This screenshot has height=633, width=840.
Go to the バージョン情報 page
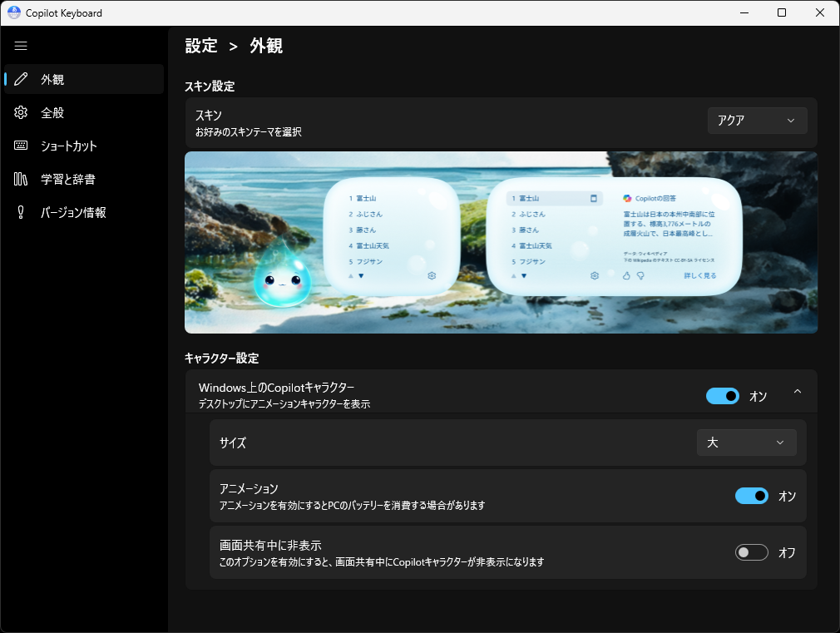coord(84,212)
